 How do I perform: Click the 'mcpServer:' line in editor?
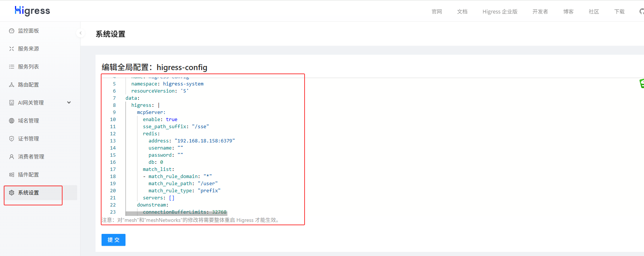tap(151, 112)
